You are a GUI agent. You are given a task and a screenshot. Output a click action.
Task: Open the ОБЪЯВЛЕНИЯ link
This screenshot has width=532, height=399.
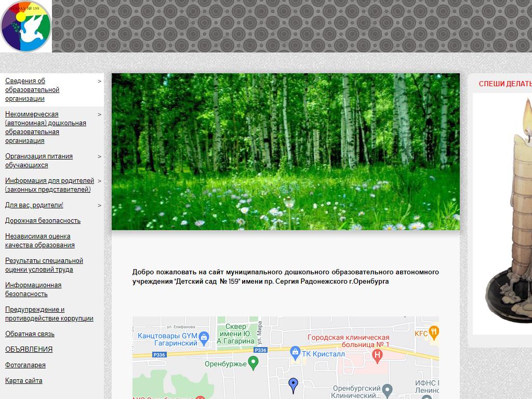[29, 350]
